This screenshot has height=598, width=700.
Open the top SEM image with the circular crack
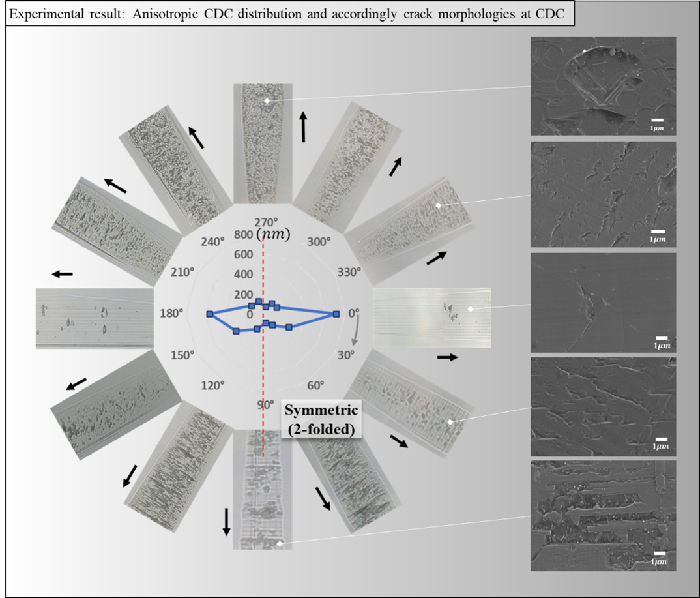[603, 85]
